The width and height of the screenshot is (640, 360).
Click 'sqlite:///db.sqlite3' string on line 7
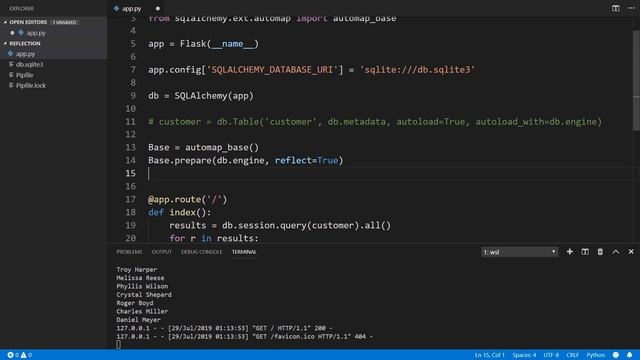pyautogui.click(x=417, y=70)
